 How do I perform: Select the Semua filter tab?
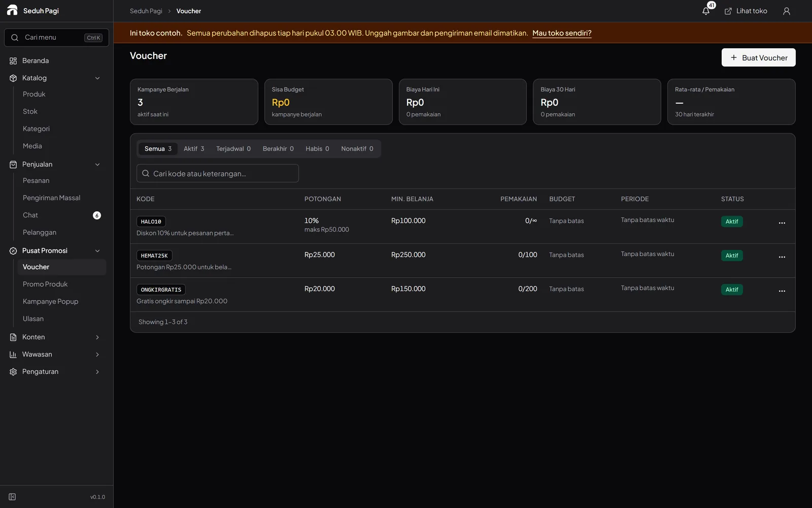(x=158, y=149)
